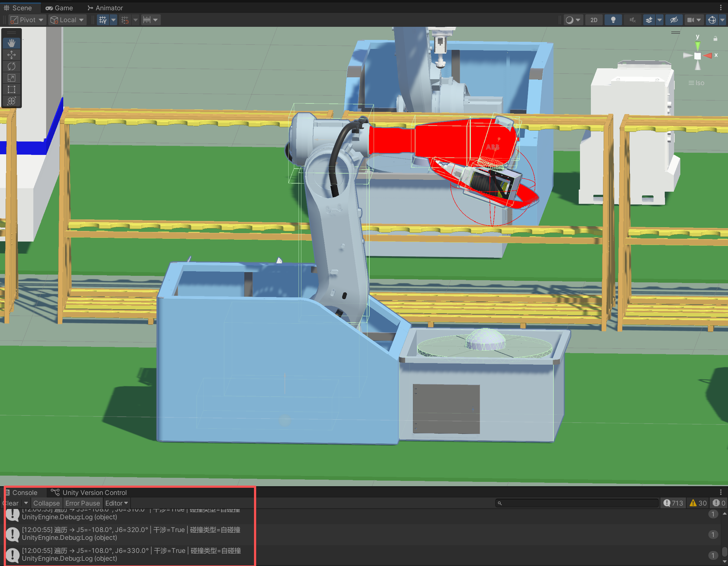Select the Rotate tool

[11, 66]
